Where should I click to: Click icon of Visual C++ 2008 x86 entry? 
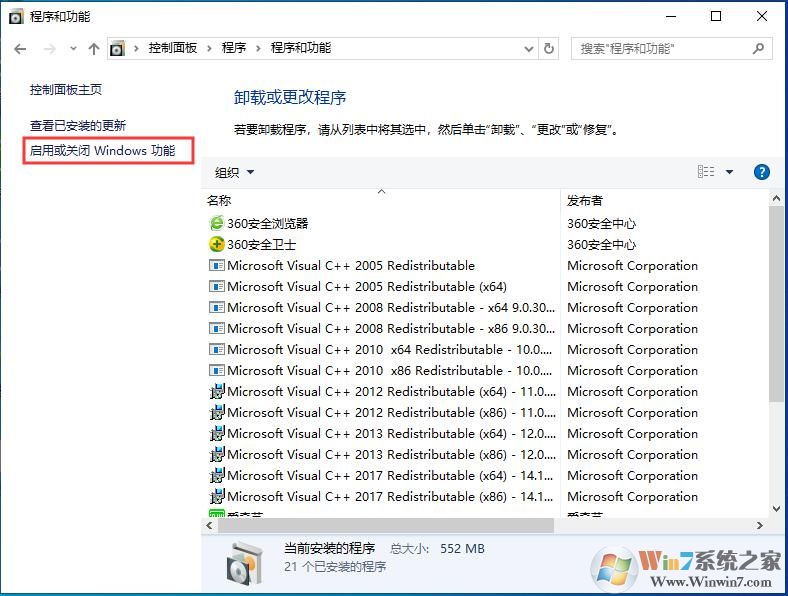(216, 329)
